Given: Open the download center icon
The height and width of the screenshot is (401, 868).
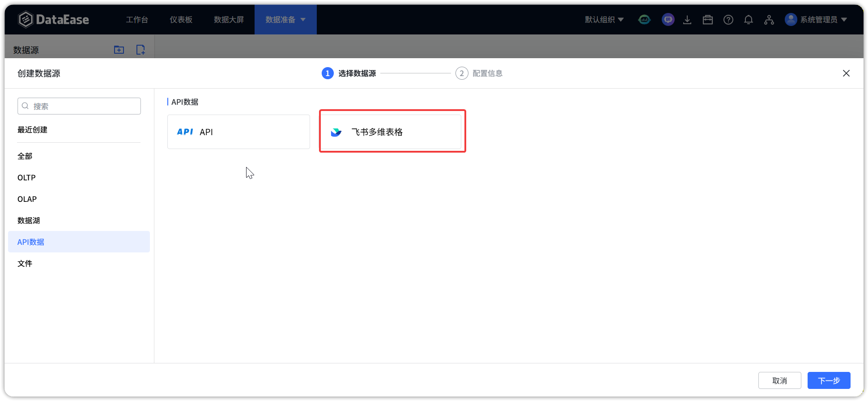Looking at the screenshot, I should [687, 20].
